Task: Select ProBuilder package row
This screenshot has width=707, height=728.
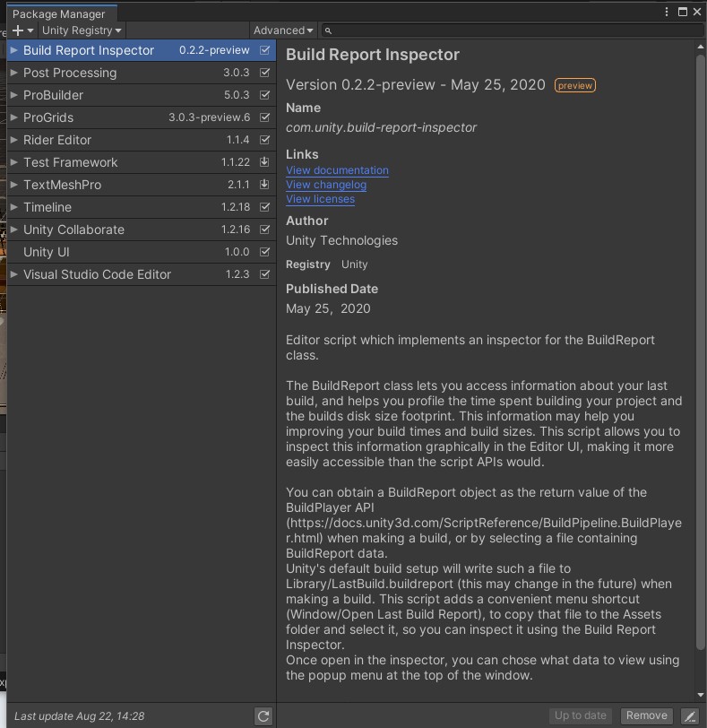Action: (x=142, y=95)
